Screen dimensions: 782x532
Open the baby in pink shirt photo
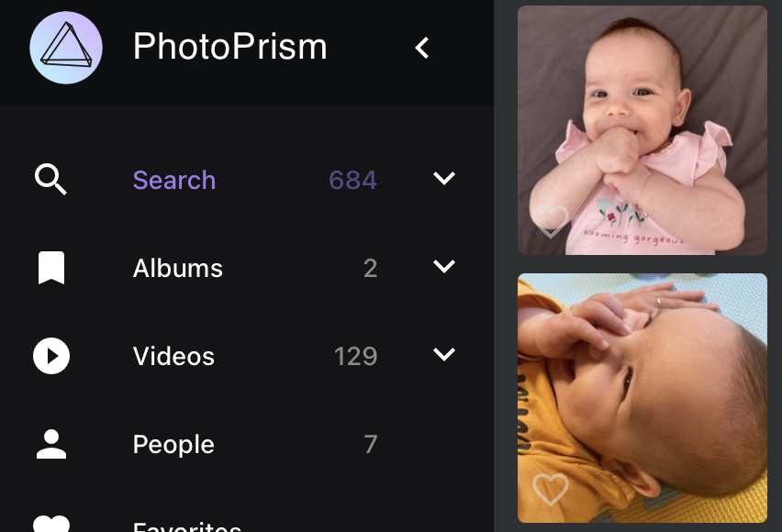(x=642, y=130)
